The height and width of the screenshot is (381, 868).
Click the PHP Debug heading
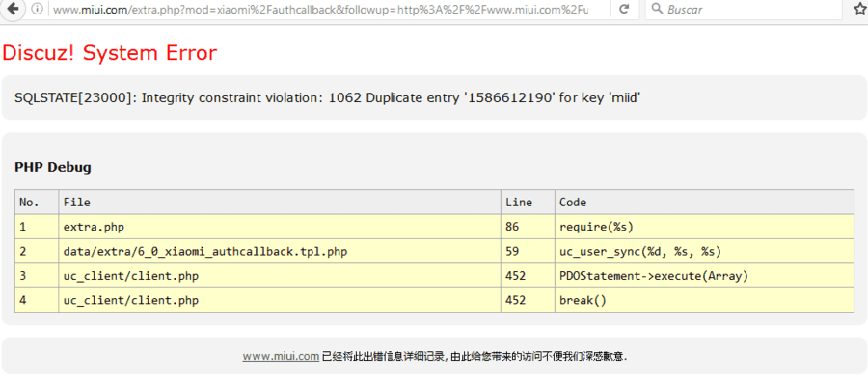pyautogui.click(x=53, y=167)
